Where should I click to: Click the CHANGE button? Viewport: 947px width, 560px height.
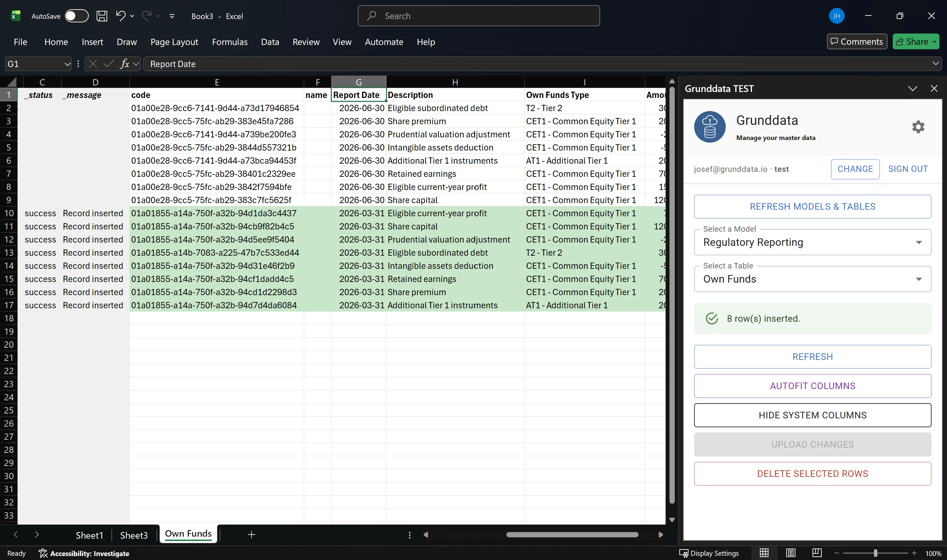click(855, 169)
